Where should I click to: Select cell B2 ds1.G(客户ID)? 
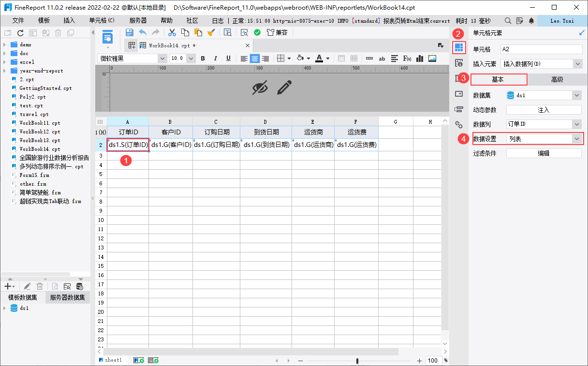[171, 145]
